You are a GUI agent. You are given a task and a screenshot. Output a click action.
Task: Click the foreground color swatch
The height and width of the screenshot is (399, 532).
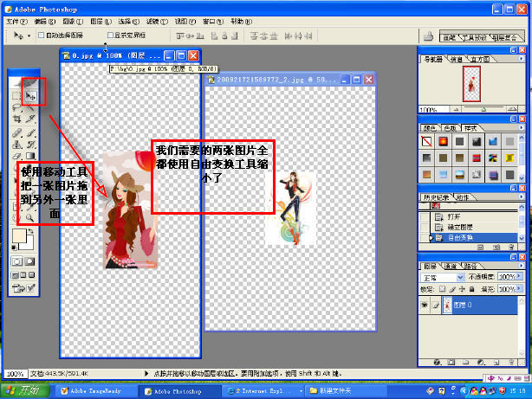coord(19,236)
